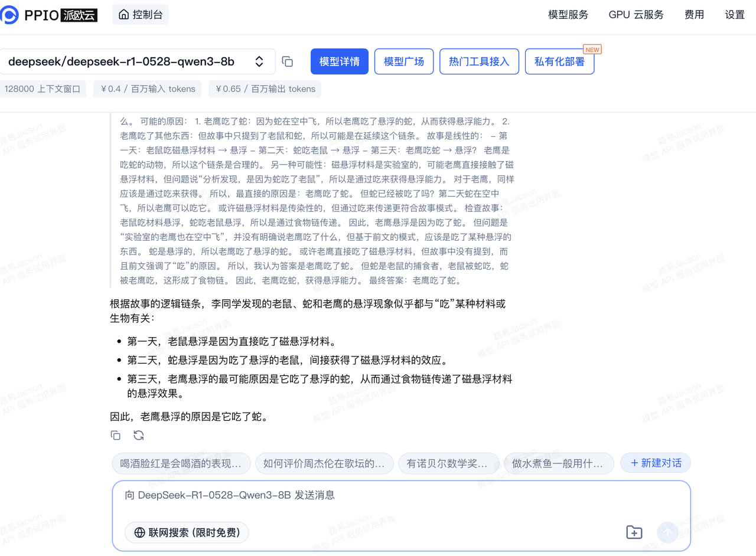
Task: Select the 做水煮鱼一般用什 suggestion
Action: [559, 463]
